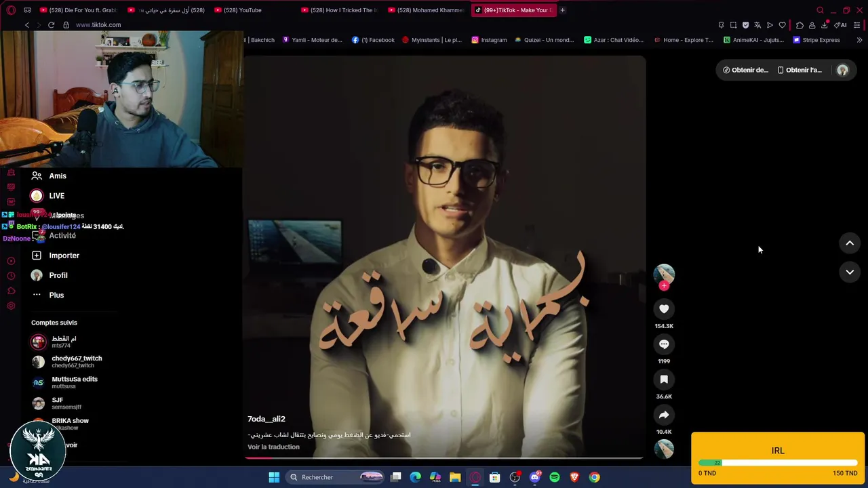Open MuttsuSa edits followed account
The image size is (868, 488).
tap(65, 382)
